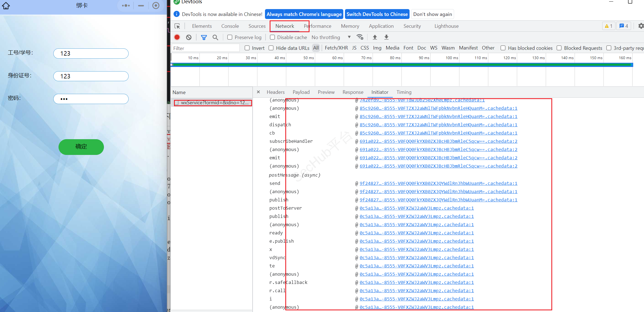644x312 pixels.
Task: Open the Lighthouse tab
Action: (446, 26)
